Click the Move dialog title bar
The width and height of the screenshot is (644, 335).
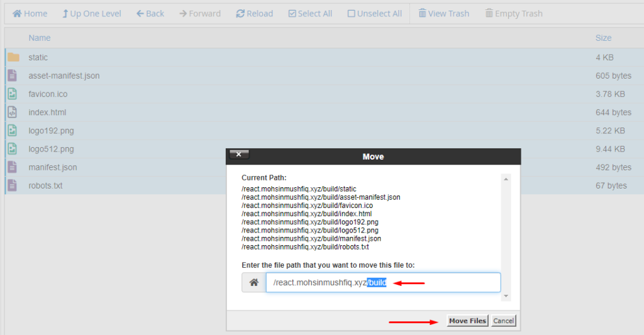pos(373,157)
